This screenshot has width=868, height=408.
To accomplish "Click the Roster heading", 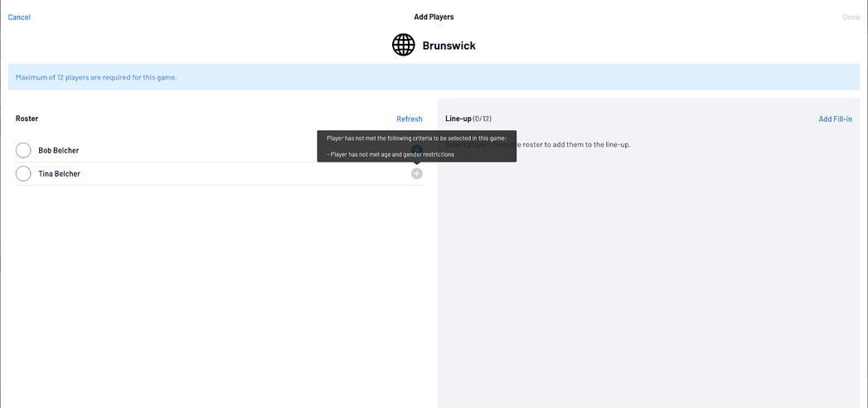I will coord(27,119).
